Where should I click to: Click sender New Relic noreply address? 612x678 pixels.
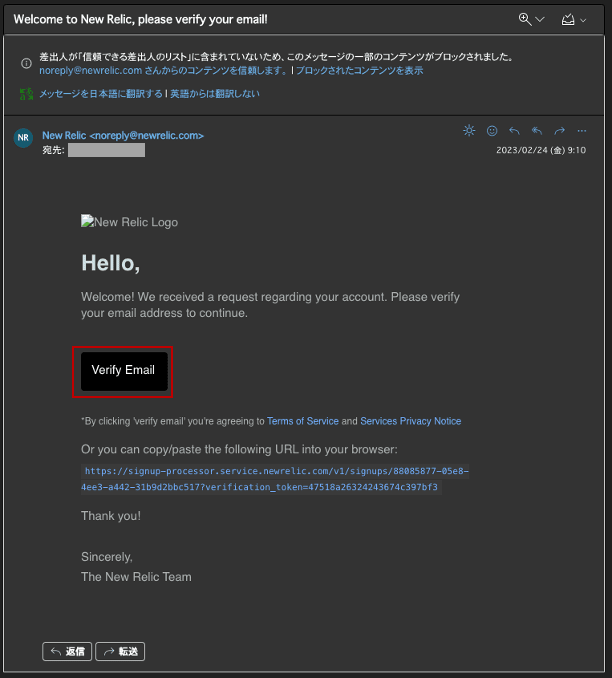tap(123, 135)
